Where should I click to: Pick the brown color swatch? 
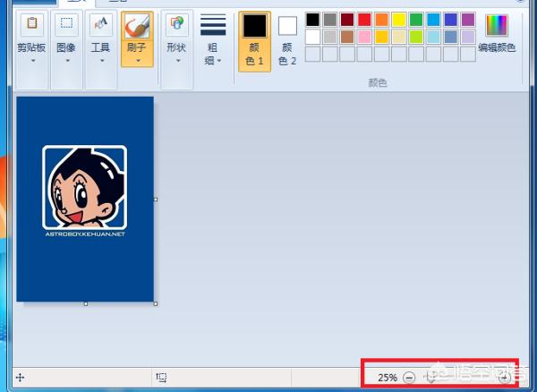[x=347, y=37]
